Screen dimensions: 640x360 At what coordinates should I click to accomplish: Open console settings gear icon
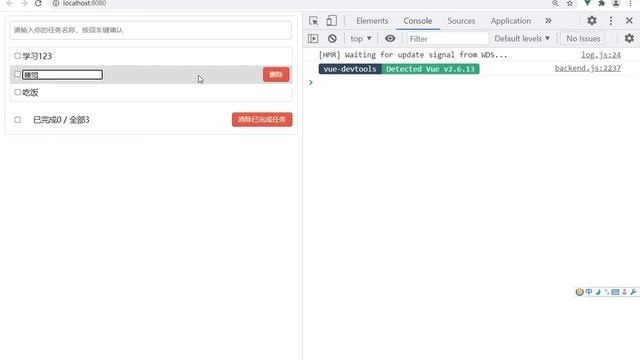[629, 38]
